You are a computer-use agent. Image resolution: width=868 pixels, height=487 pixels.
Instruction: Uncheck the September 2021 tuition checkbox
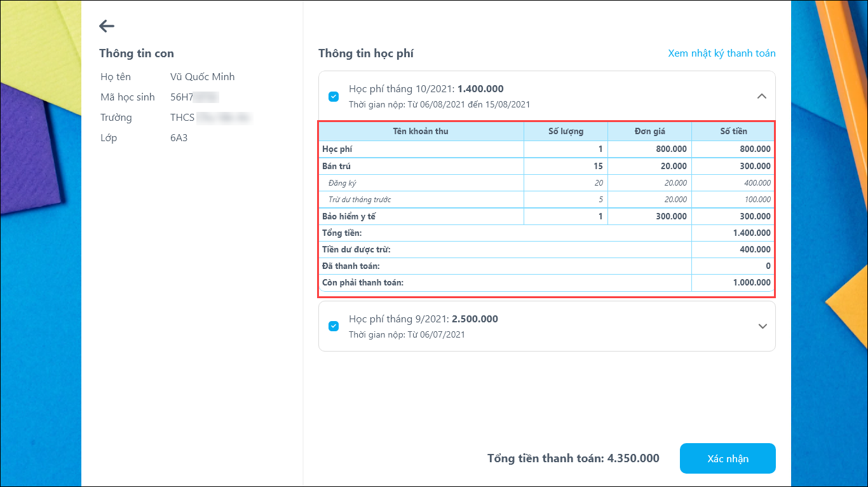pyautogui.click(x=334, y=326)
